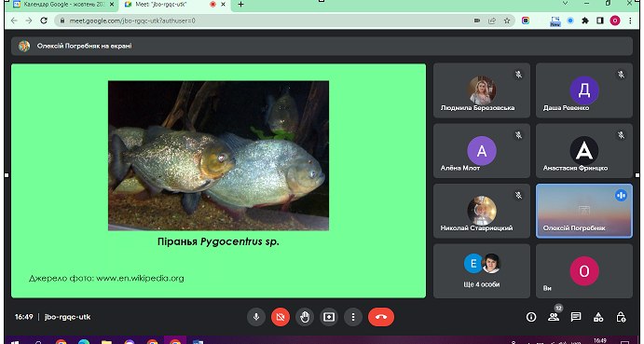Image resolution: width=644 pixels, height=344 pixels.
Task: Click the recording indicator on the Meet tab
Action: (212, 5)
